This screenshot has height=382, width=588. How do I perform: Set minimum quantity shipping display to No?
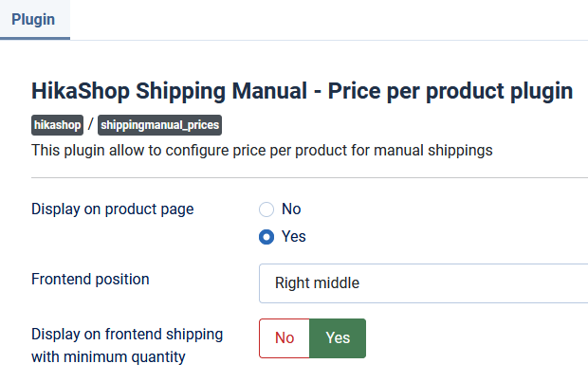[x=285, y=337]
